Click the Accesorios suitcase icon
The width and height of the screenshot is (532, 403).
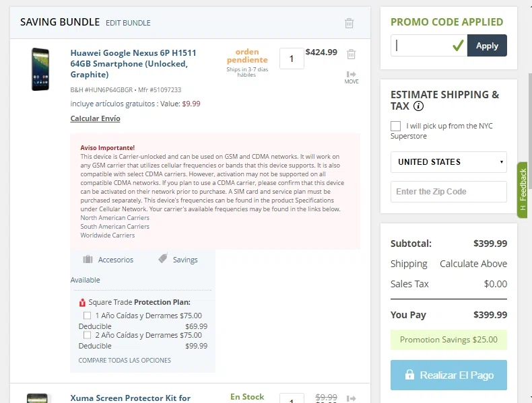pos(88,259)
